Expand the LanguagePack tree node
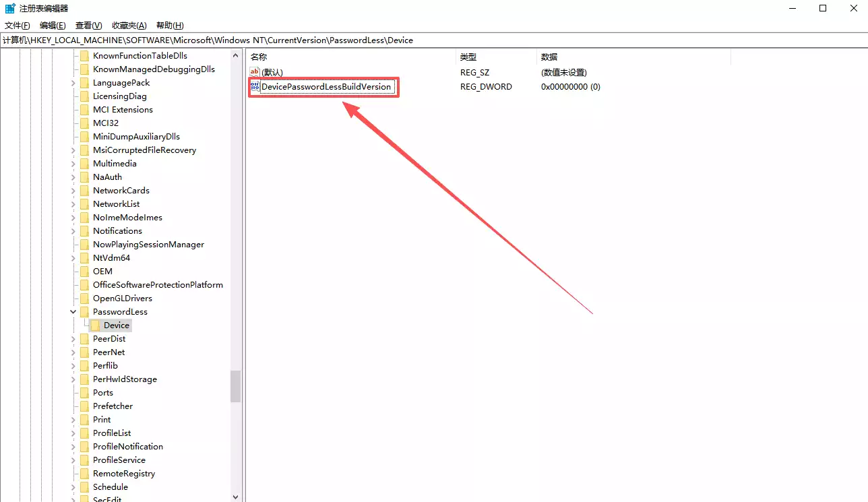Image resolution: width=868 pixels, height=502 pixels. point(73,83)
